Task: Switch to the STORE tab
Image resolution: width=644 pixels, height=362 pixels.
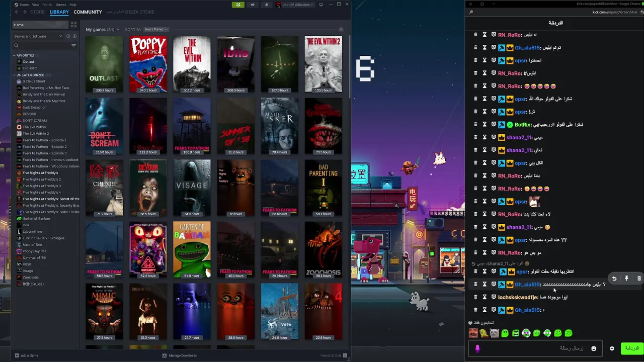Action: coord(37,12)
